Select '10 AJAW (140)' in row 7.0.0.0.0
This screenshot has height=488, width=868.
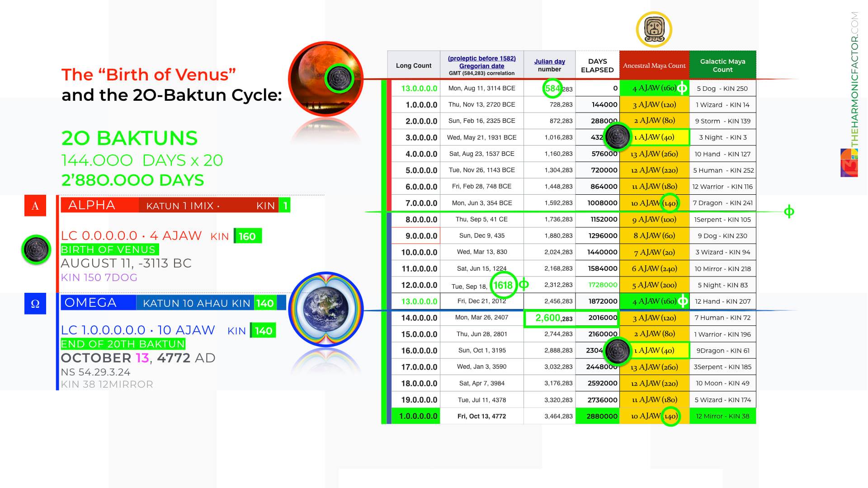[x=654, y=203]
